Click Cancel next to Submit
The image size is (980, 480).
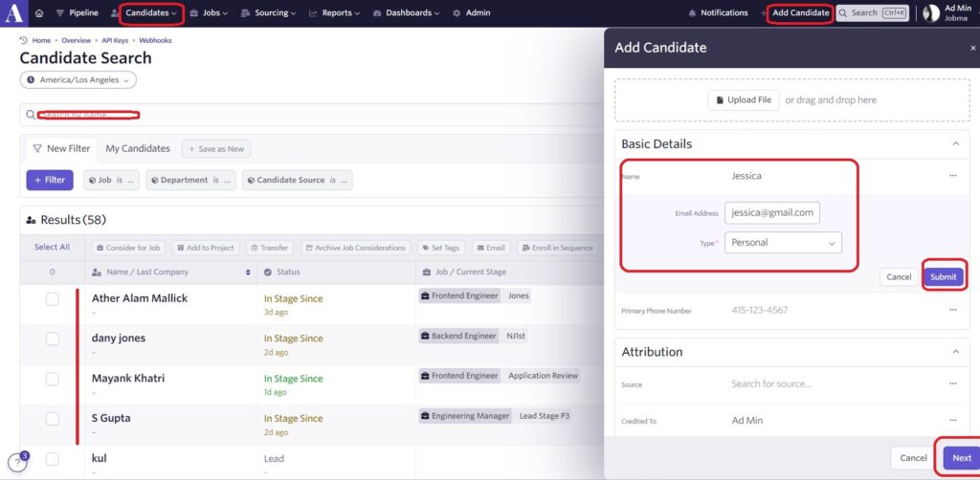(899, 277)
